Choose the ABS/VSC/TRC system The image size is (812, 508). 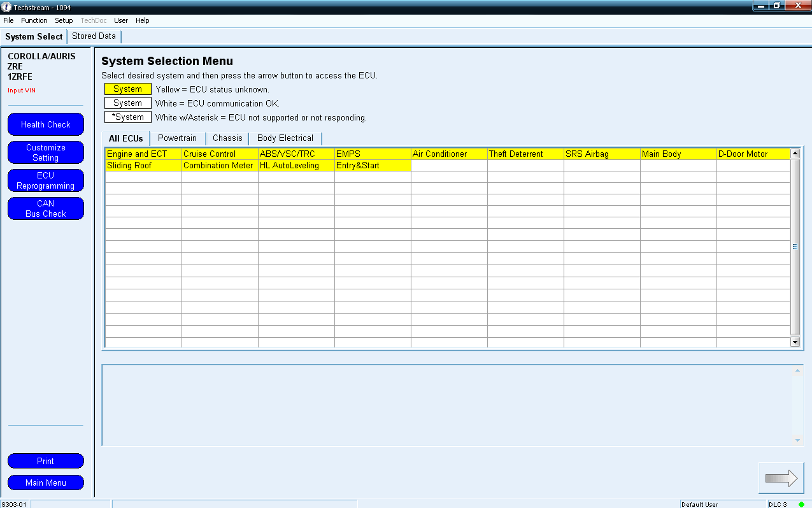tap(296, 154)
